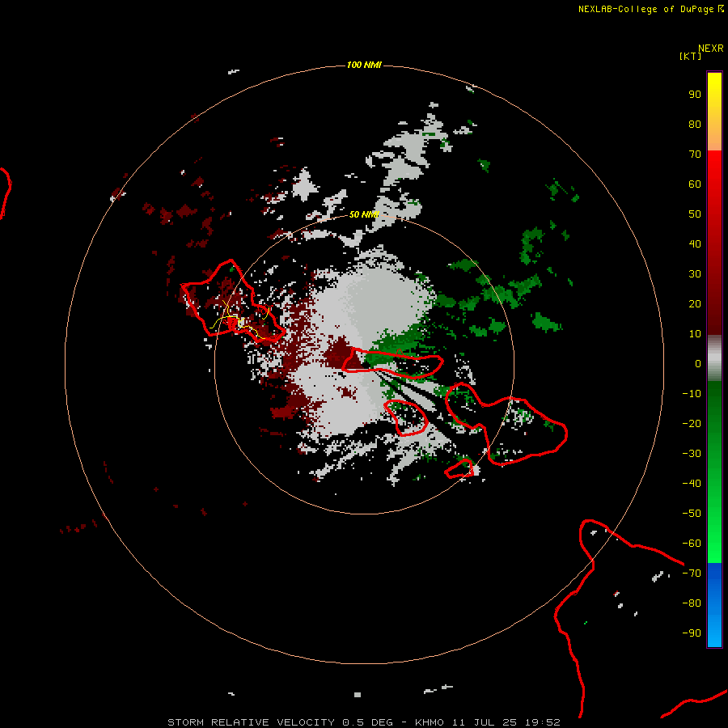728x728 pixels.
Task: Pick the gray zero-velocity segment of the color bar
Action: (714, 358)
